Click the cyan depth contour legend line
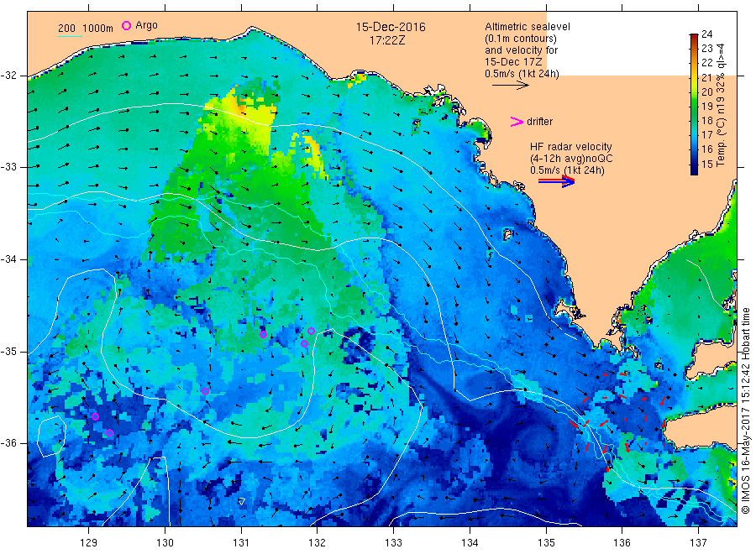The width and height of the screenshot is (756, 554). (x=70, y=36)
